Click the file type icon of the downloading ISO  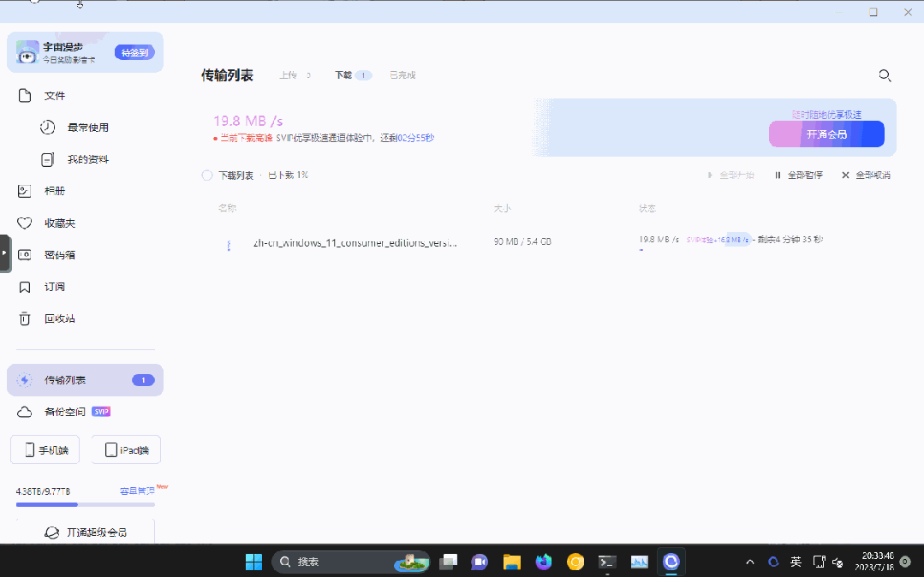pyautogui.click(x=229, y=244)
